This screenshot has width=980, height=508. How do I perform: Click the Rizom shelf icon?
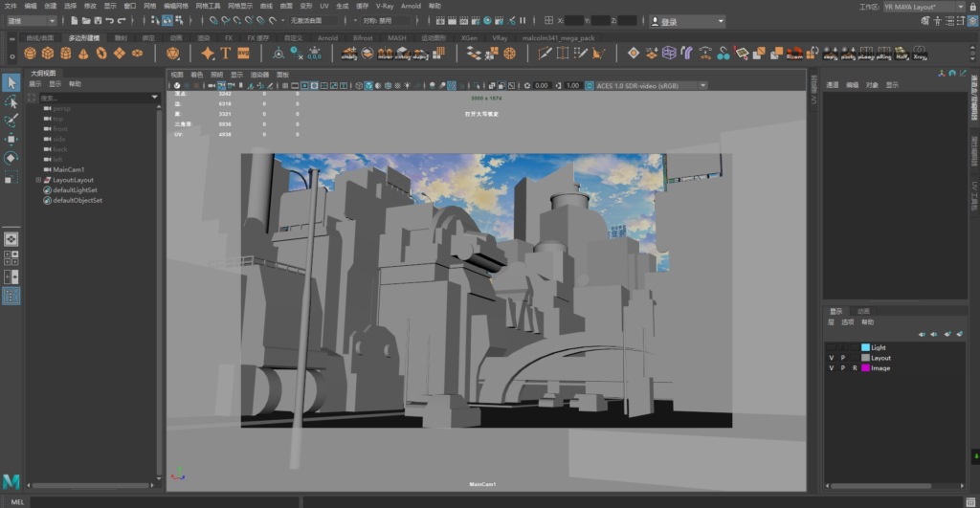794,54
